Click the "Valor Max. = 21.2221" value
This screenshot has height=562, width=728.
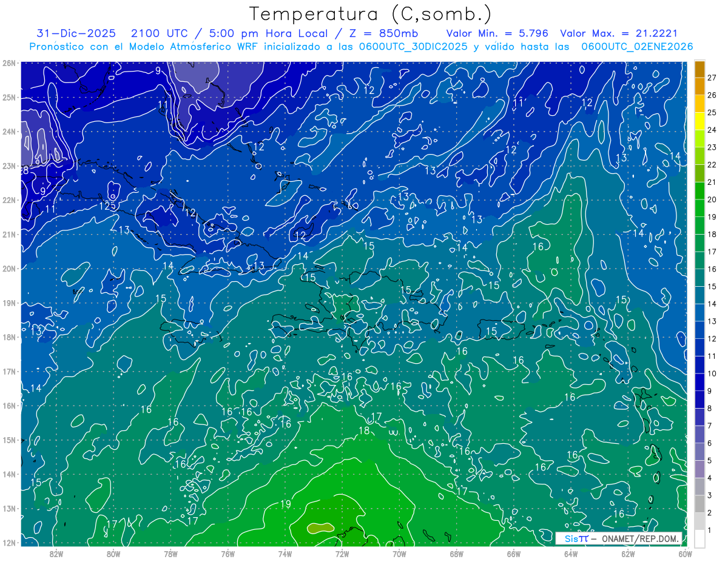pyautogui.click(x=619, y=33)
